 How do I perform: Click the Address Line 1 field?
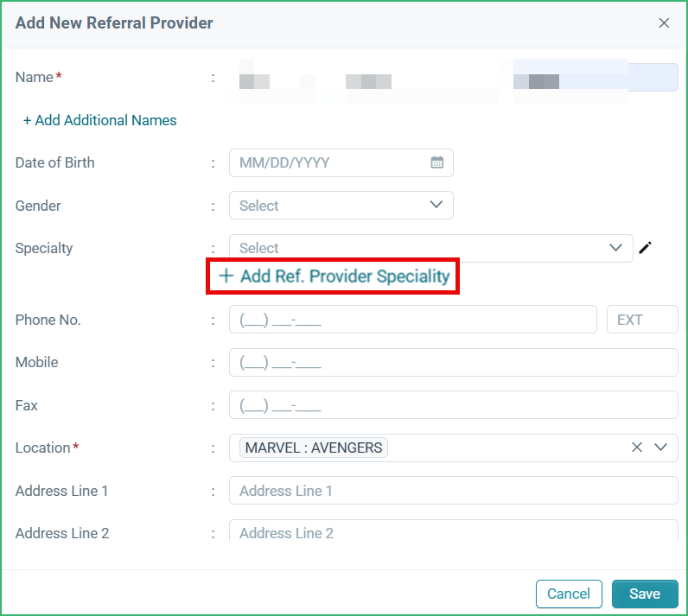[x=453, y=491]
